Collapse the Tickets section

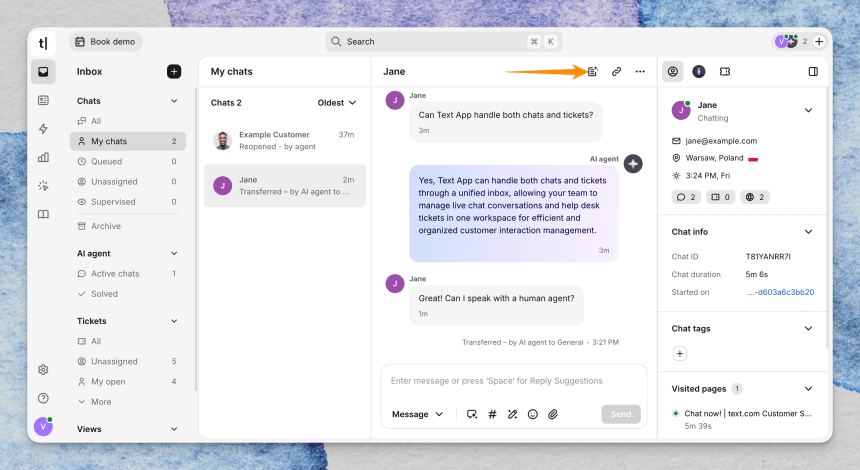pos(174,321)
